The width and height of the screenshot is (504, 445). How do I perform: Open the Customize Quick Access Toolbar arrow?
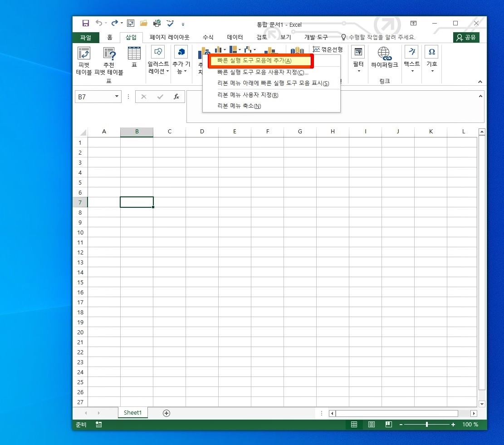coord(183,24)
